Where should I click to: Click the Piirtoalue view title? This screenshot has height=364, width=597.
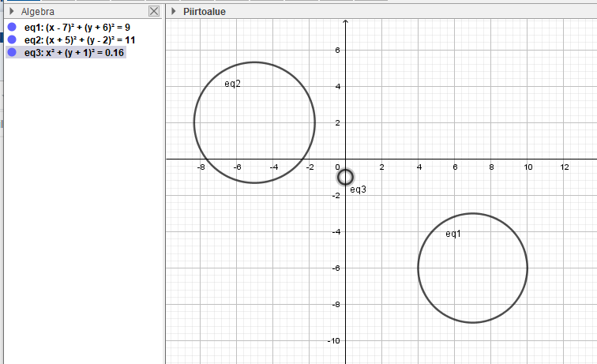tap(205, 12)
